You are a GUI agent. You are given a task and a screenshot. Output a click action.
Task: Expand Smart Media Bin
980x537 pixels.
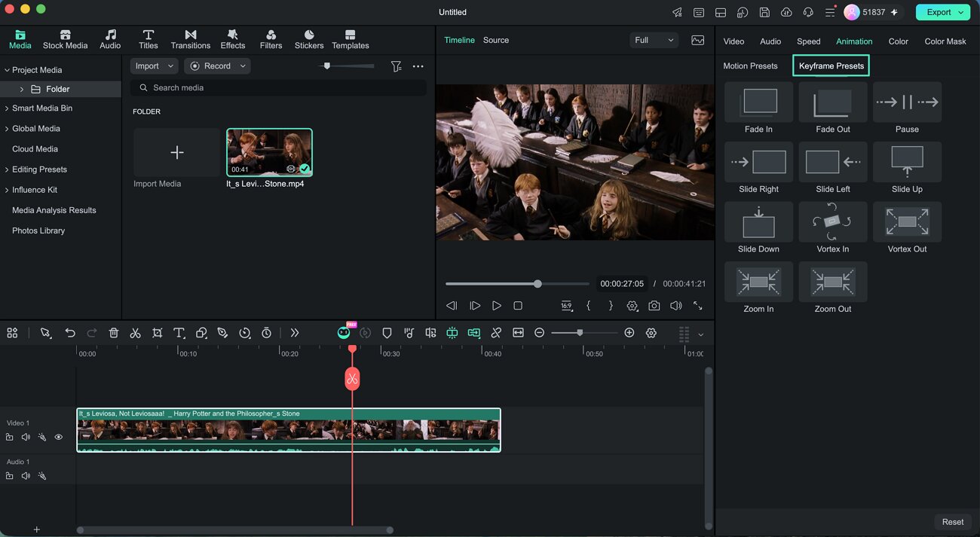pyautogui.click(x=7, y=108)
